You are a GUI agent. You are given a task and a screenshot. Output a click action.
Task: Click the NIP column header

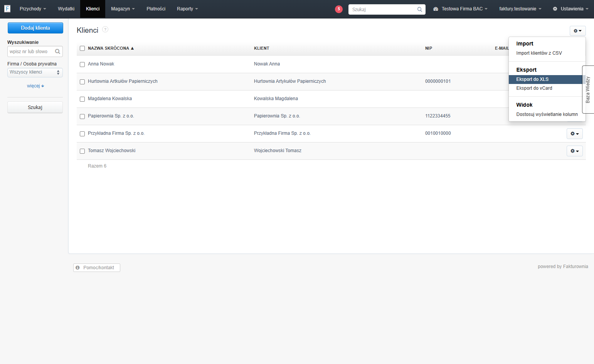pos(429,49)
